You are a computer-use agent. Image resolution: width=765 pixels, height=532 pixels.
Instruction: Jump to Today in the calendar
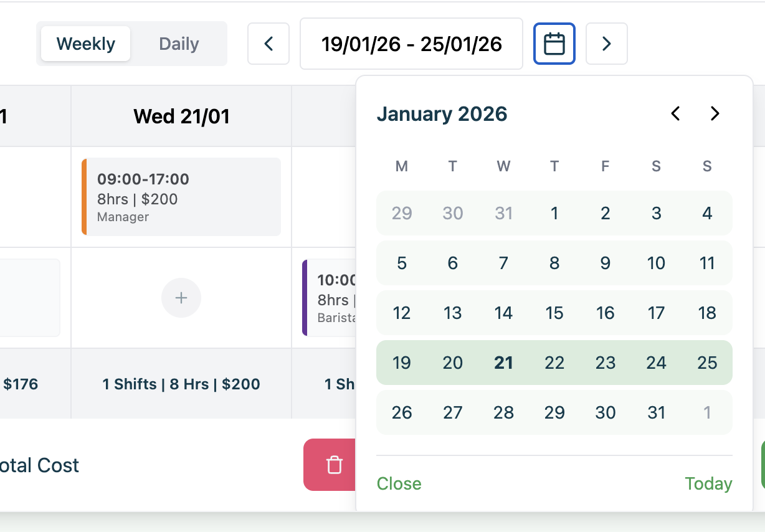tap(708, 483)
